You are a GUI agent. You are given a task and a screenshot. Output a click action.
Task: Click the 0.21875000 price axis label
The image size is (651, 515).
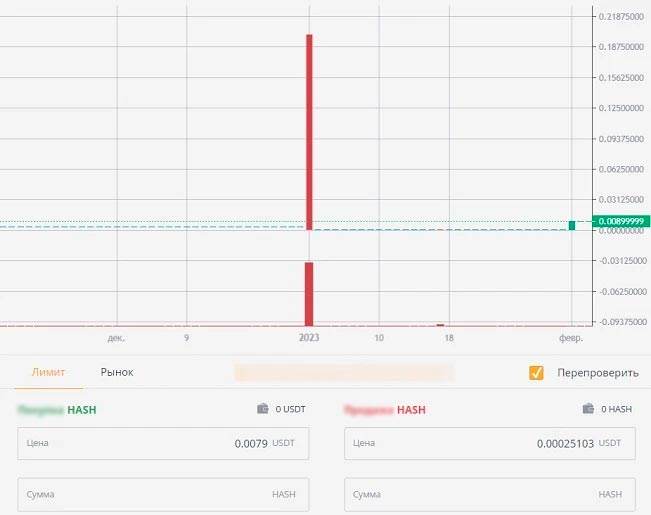(621, 17)
